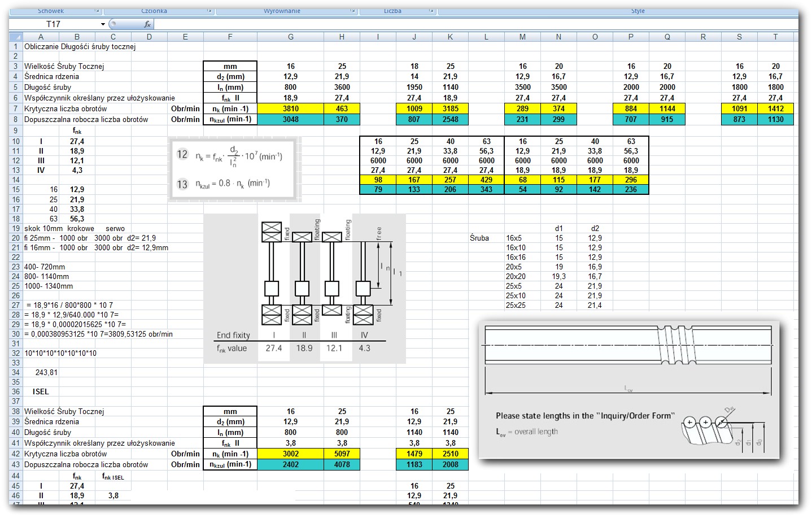Image resolution: width=812 pixels, height=518 pixels.
Task: Click the cell with value 3600 in row 5
Action: click(x=342, y=87)
